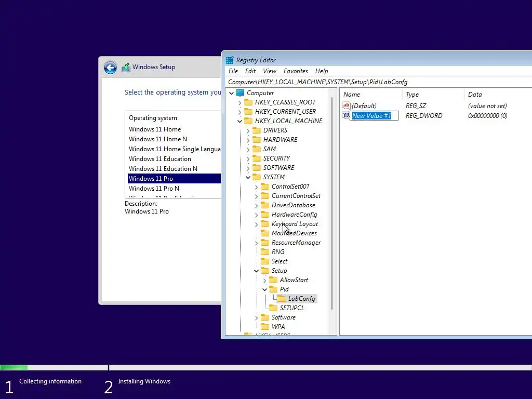
Task: Click the New Value #1 name edit box
Action: [x=374, y=116]
